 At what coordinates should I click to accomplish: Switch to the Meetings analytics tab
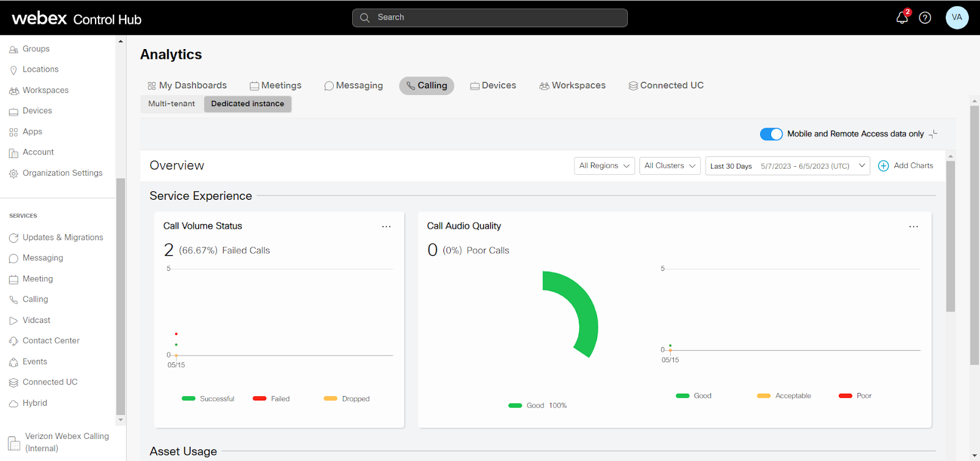click(x=276, y=86)
